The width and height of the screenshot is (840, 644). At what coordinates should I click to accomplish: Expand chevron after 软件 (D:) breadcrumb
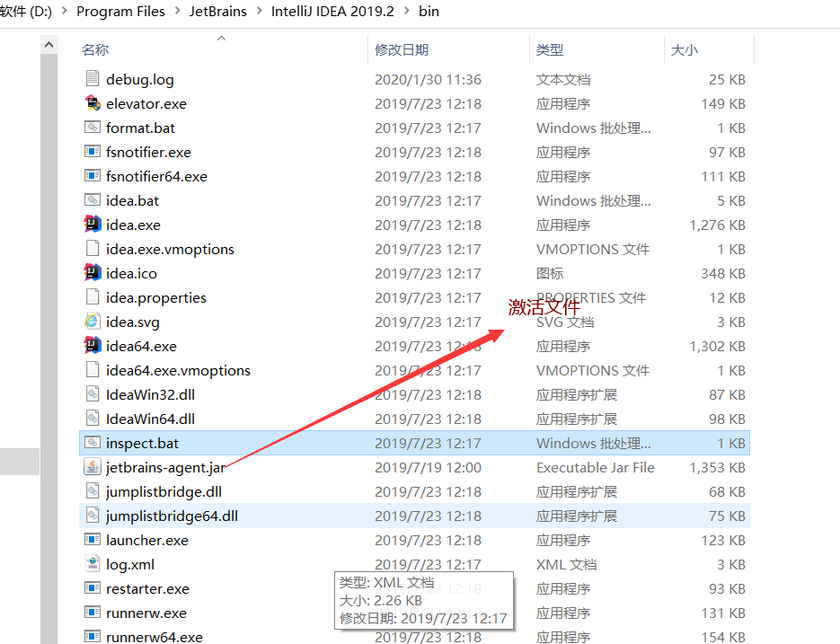click(65, 11)
